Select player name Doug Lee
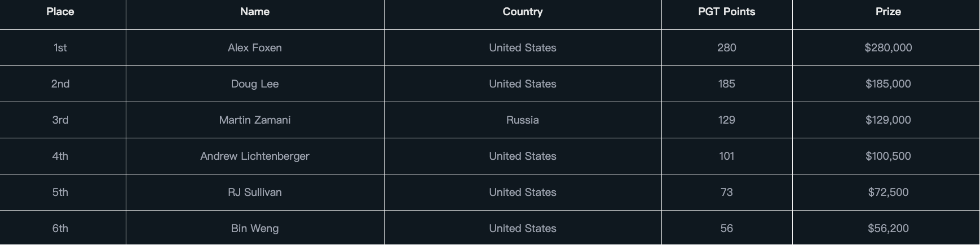This screenshot has width=980, height=245. tap(255, 84)
